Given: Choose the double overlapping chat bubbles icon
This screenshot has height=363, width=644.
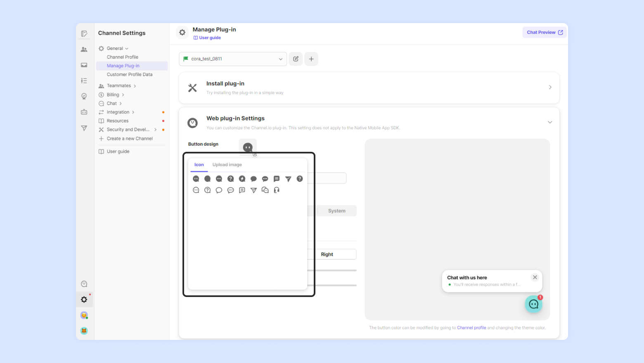Looking at the screenshot, I should [265, 190].
